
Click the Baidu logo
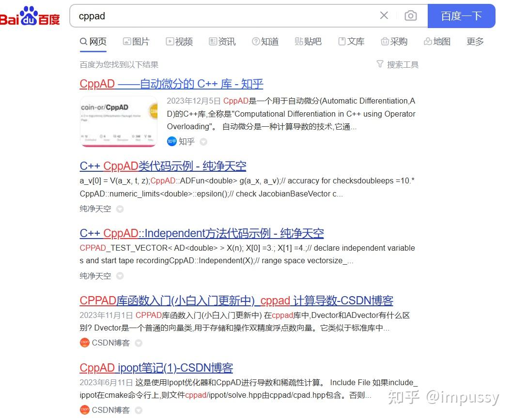(31, 16)
